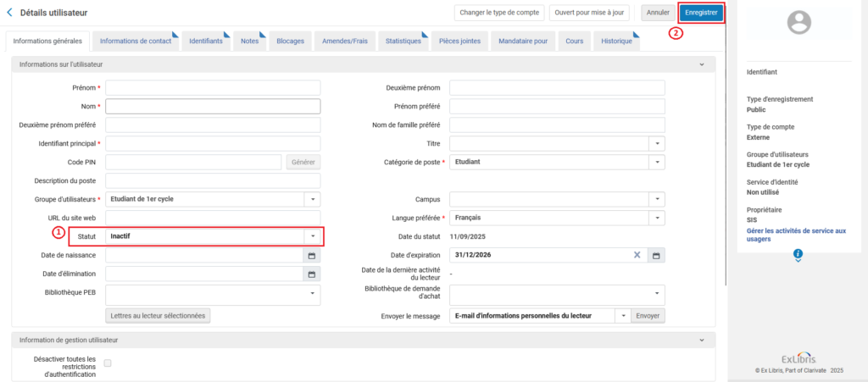
Task: Switch to the Informations de contact tab
Action: [x=135, y=41]
